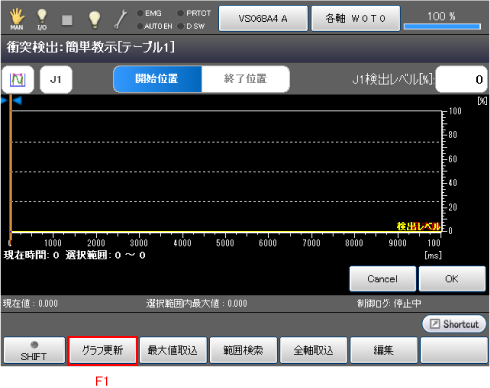490x388 pixels.
Task: Click the yellow 検出レベル label
Action: [418, 226]
